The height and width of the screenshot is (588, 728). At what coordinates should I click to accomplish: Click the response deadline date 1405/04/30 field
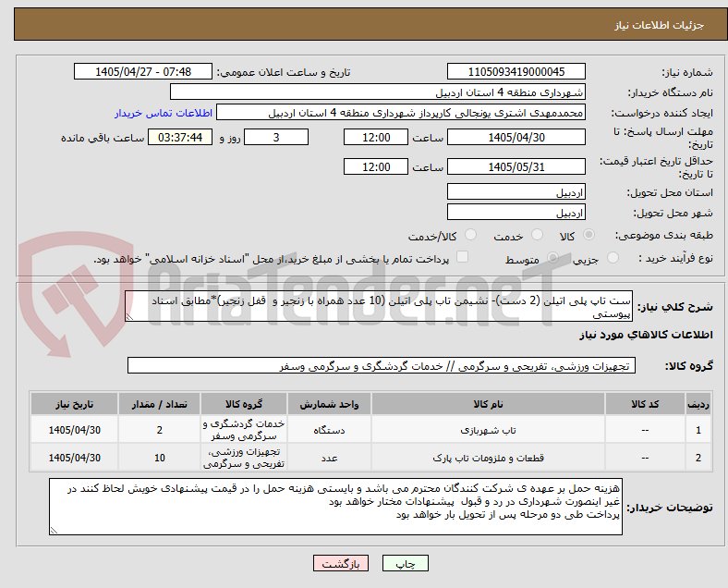coord(516,138)
